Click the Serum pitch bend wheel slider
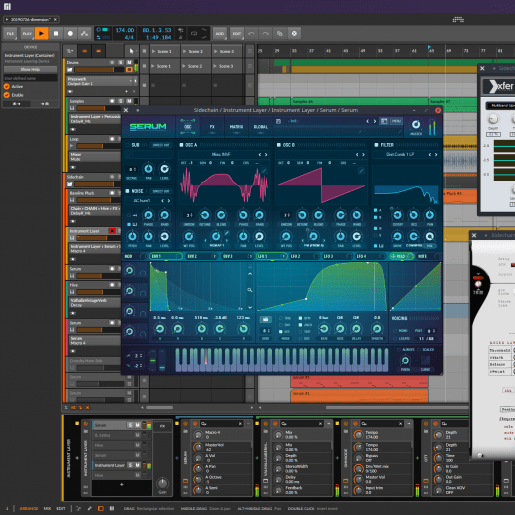This screenshot has height=515, width=515. coord(153,360)
